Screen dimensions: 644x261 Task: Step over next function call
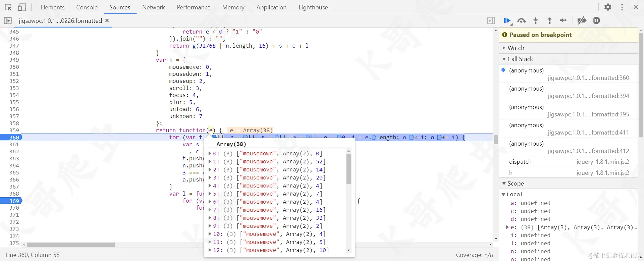coord(522,21)
